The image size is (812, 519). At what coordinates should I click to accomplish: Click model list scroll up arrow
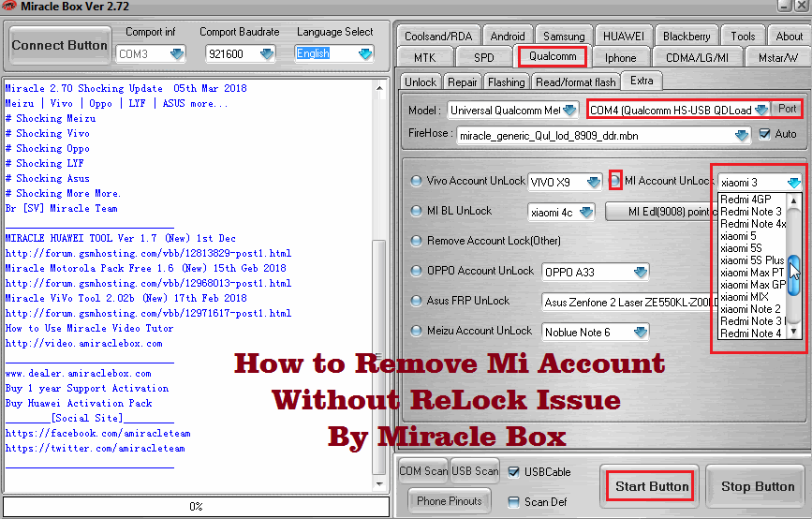[793, 200]
